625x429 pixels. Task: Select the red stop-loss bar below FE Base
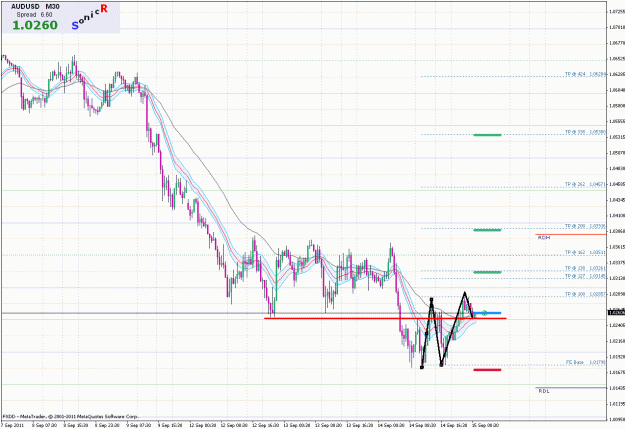click(x=487, y=370)
